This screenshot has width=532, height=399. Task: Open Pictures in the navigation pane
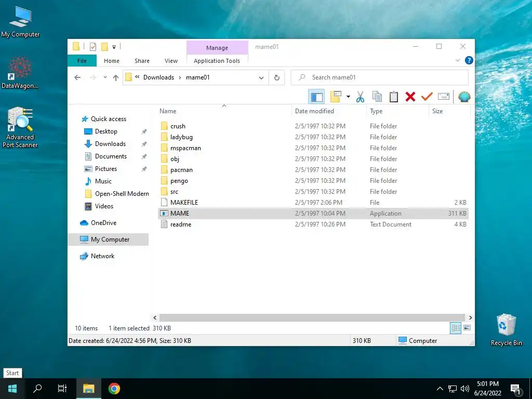[x=106, y=169]
